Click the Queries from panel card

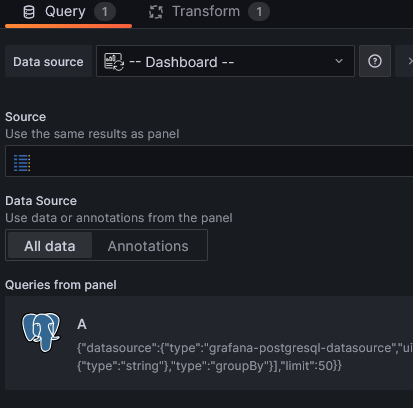[209, 343]
